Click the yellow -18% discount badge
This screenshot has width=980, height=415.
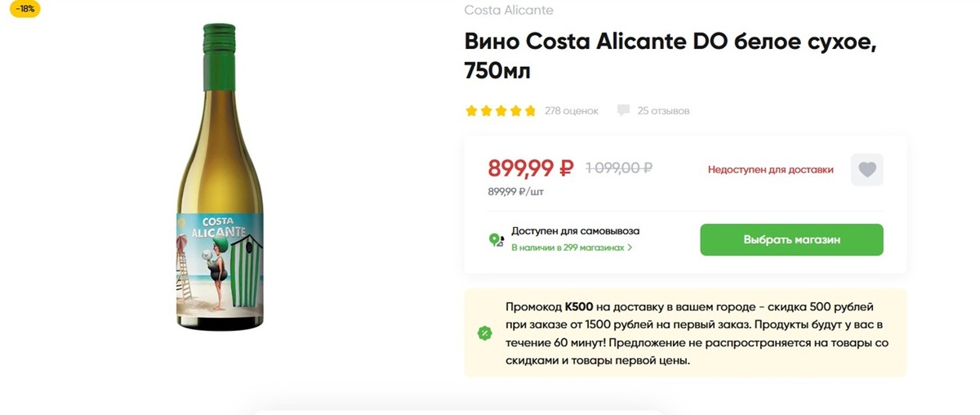[24, 9]
